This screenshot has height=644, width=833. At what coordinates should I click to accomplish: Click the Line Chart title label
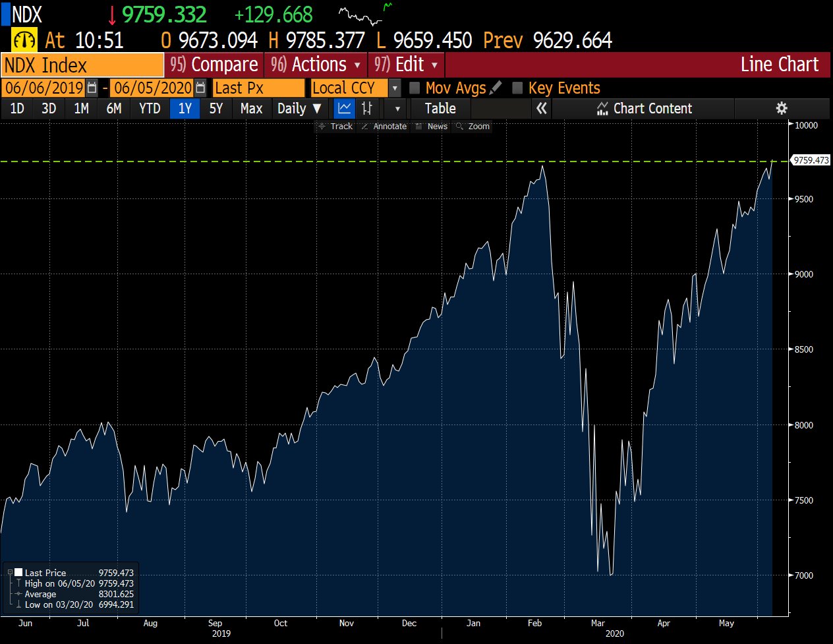[x=779, y=65]
